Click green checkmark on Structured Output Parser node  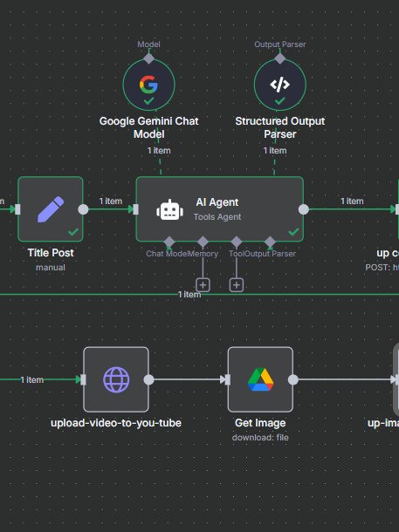pyautogui.click(x=279, y=101)
